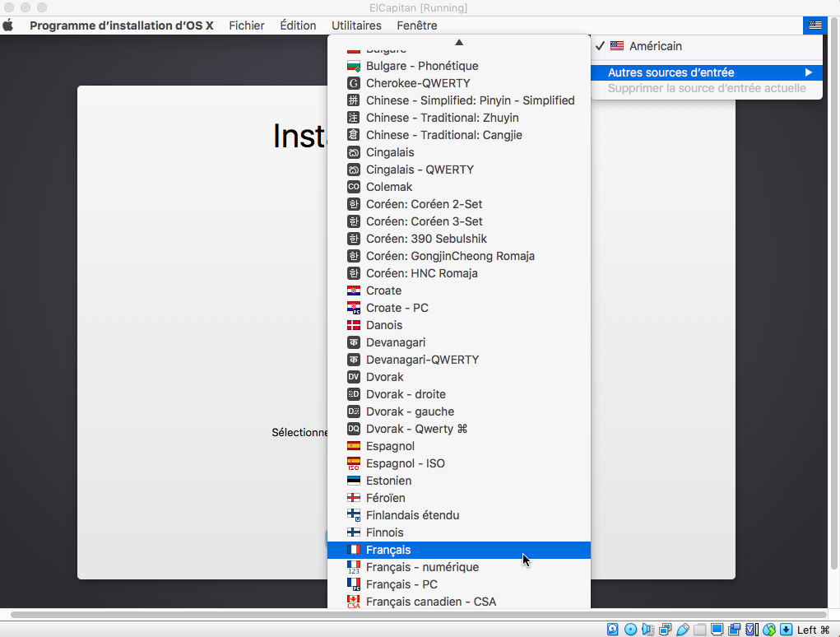Viewport: 840px width, 637px height.
Task: Choose Devanagari-QWERTY layout
Action: tap(458, 360)
